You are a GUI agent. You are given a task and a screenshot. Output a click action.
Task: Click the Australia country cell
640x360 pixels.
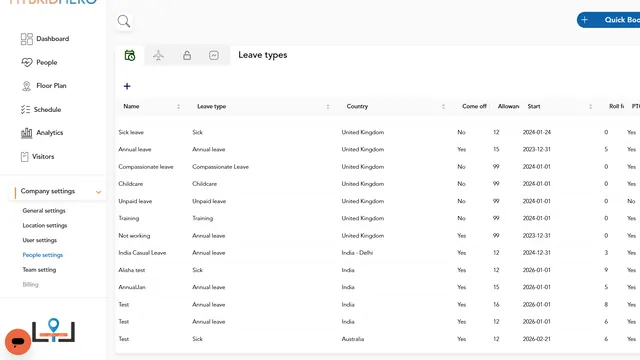tap(353, 339)
